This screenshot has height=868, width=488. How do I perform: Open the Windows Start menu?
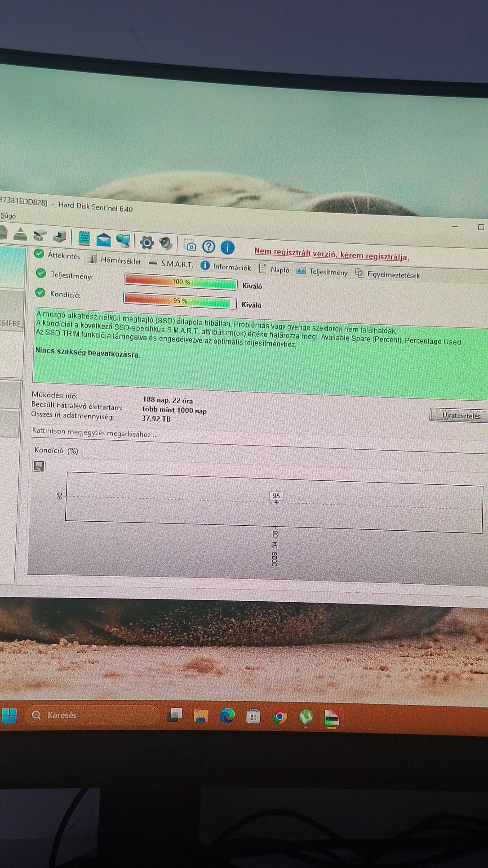[9, 716]
